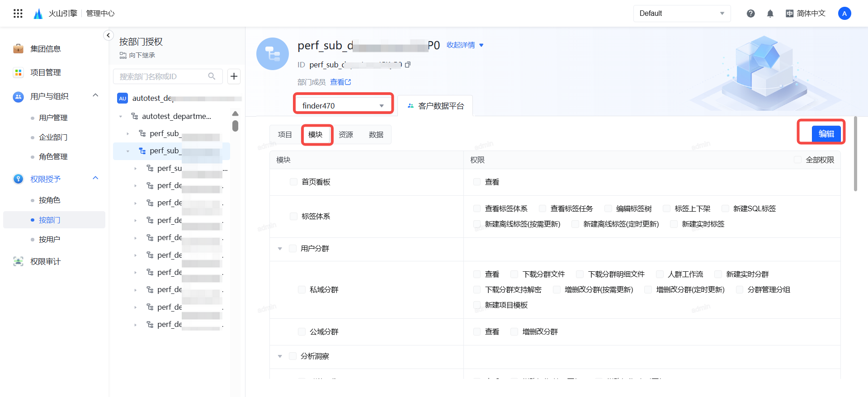
Task: Click the 客户数据平台 tab icon
Action: (x=410, y=106)
